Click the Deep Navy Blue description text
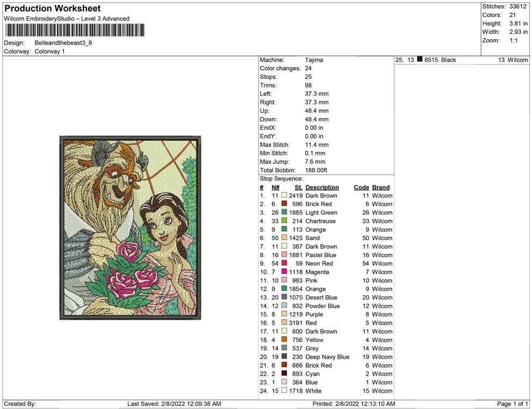This screenshot has height=409, width=532. (327, 356)
